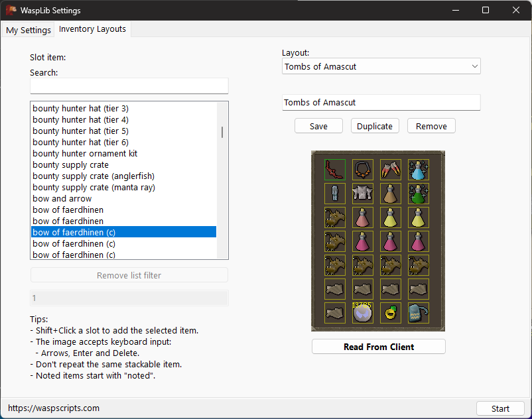Click the orb stack showing 13785
Screen dimensions: 532x419
pos(363,313)
